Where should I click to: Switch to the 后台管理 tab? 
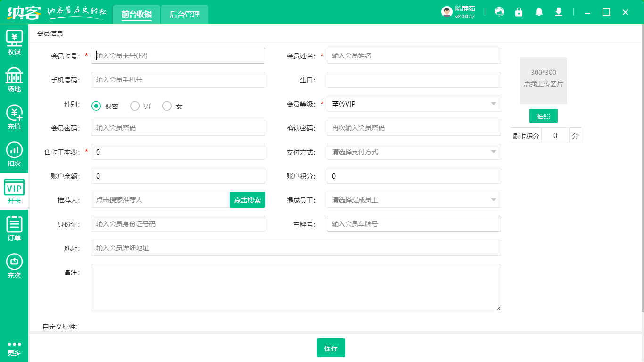coord(184,14)
